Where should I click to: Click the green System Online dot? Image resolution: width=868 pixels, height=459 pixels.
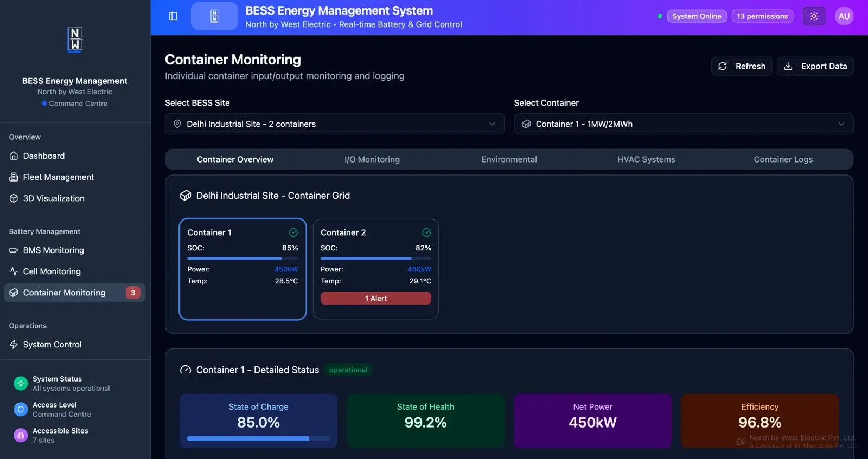tap(660, 16)
